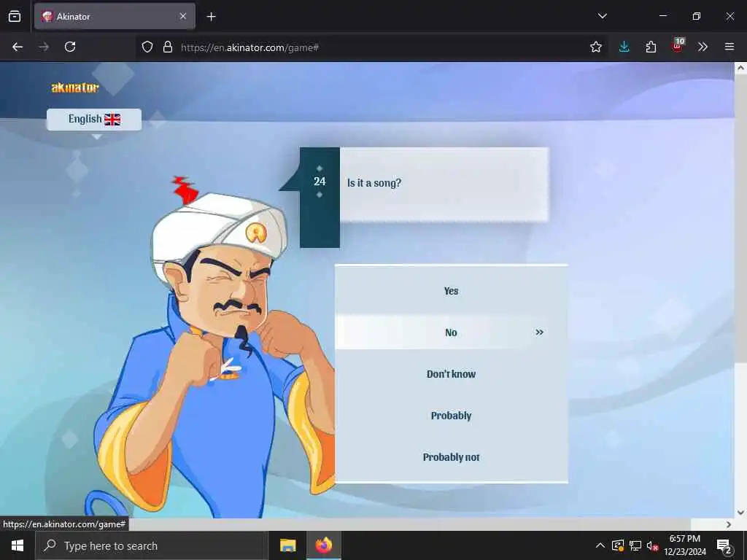Show more toolbar tools chevrons

point(703,47)
